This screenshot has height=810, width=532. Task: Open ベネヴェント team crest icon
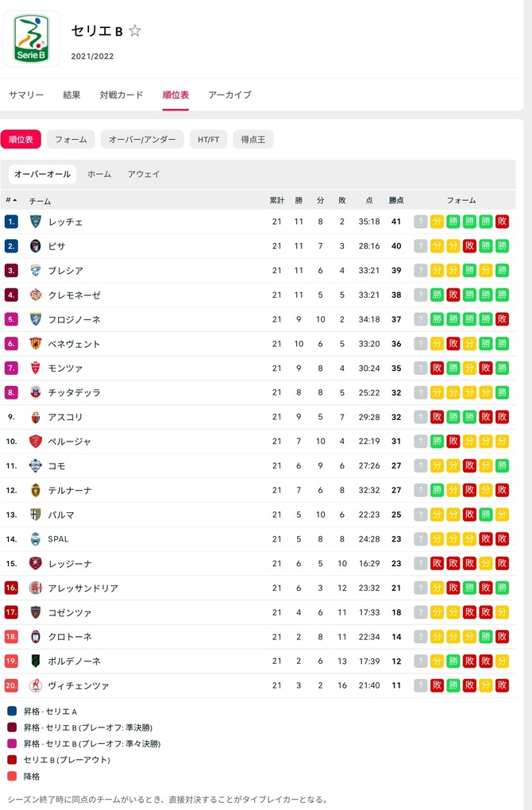click(x=36, y=344)
